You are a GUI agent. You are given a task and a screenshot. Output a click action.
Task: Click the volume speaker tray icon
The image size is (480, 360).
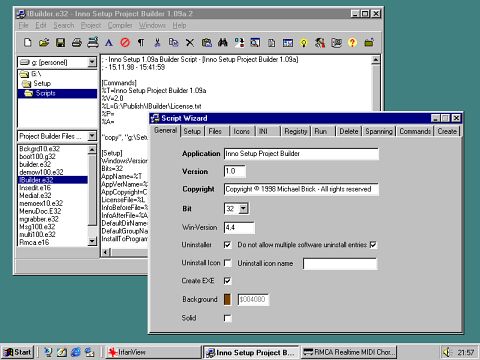coord(446,352)
